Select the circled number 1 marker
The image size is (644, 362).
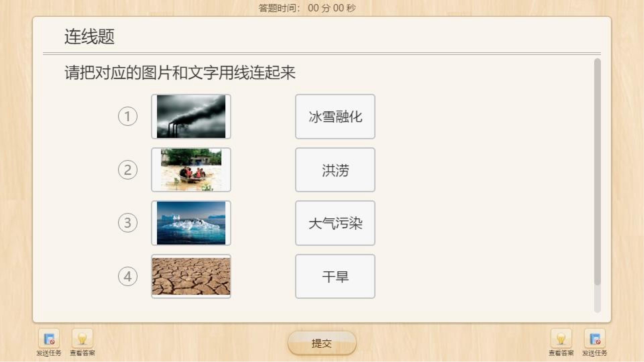(x=128, y=116)
